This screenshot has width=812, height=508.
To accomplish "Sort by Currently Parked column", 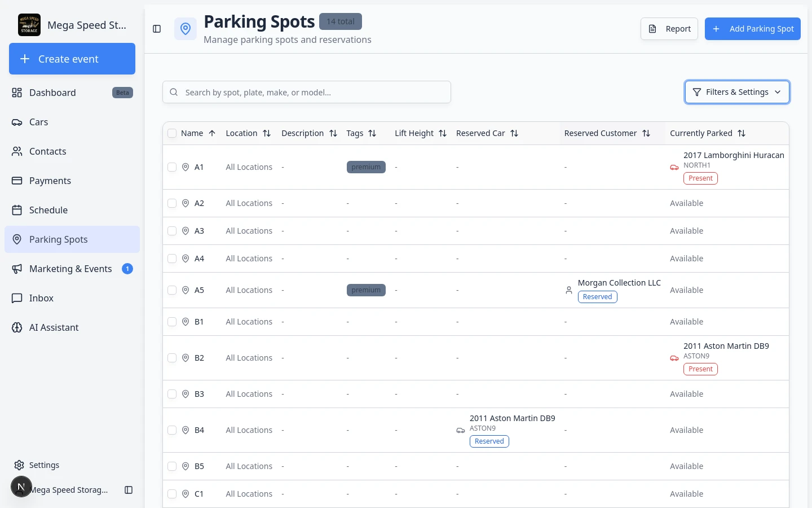I will click(708, 133).
